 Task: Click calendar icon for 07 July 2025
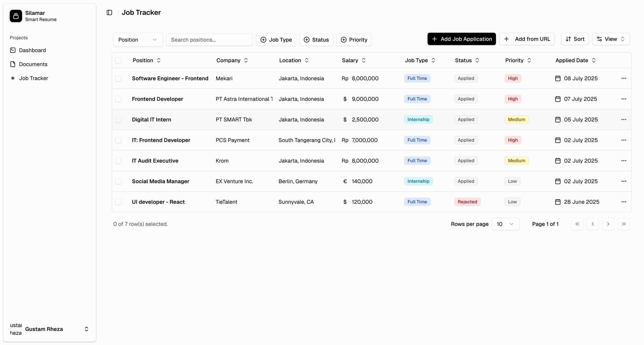(558, 99)
